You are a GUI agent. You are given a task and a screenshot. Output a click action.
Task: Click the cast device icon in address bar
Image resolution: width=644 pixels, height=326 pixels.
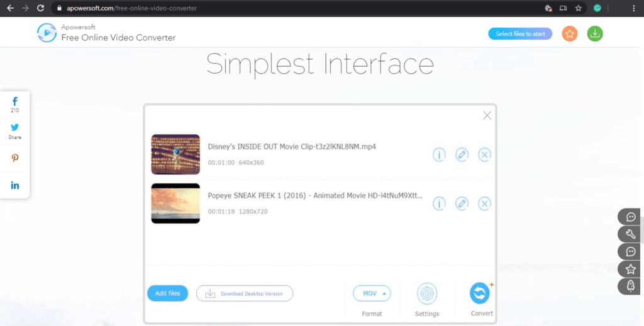(x=563, y=8)
